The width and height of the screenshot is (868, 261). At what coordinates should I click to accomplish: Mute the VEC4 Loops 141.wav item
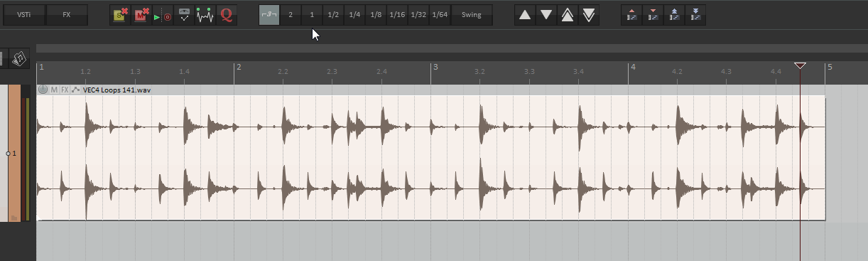pos(54,90)
